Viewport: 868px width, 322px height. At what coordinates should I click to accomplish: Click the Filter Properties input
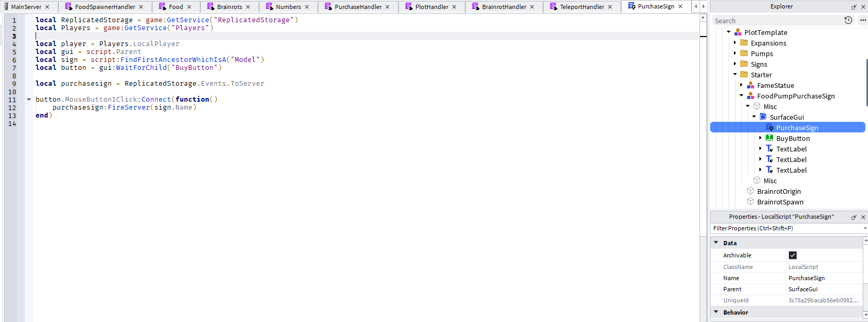[x=786, y=228]
